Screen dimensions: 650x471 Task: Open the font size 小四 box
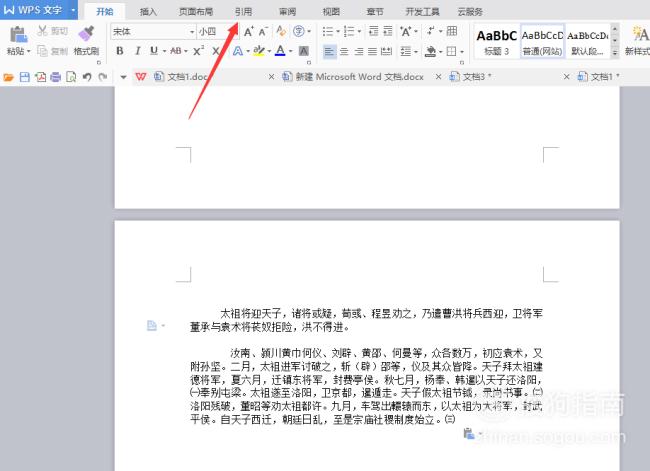[218, 32]
